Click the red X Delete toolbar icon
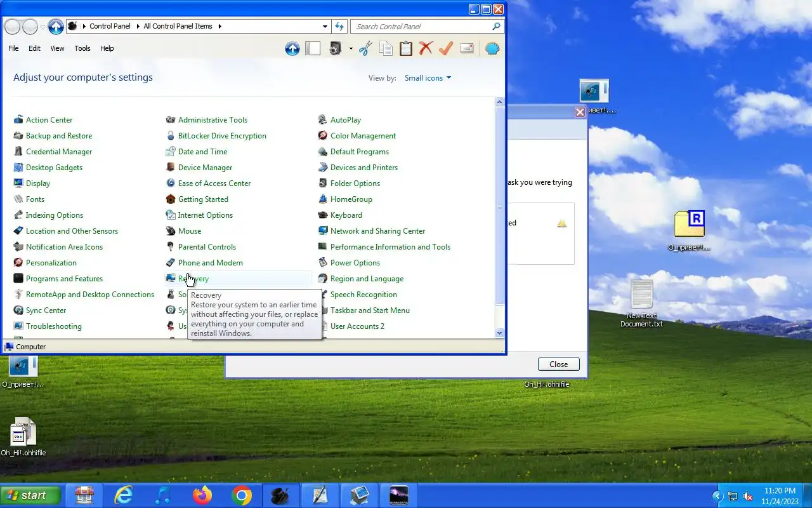The image size is (812, 508). click(x=426, y=48)
